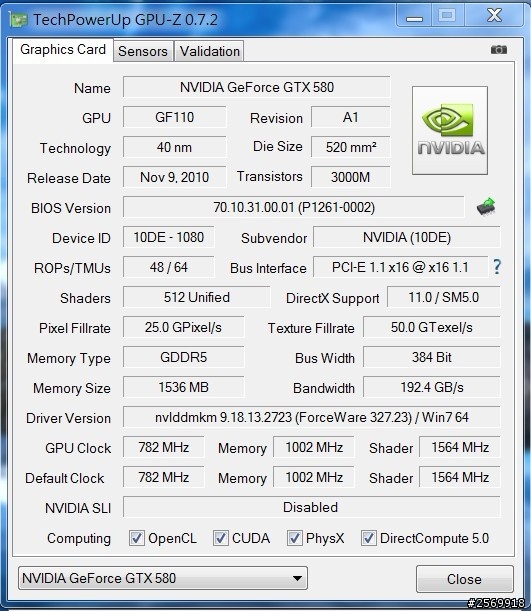Click the GPU Clock row Shader 1564 MHz
The height and width of the screenshot is (611, 531).
460,447
